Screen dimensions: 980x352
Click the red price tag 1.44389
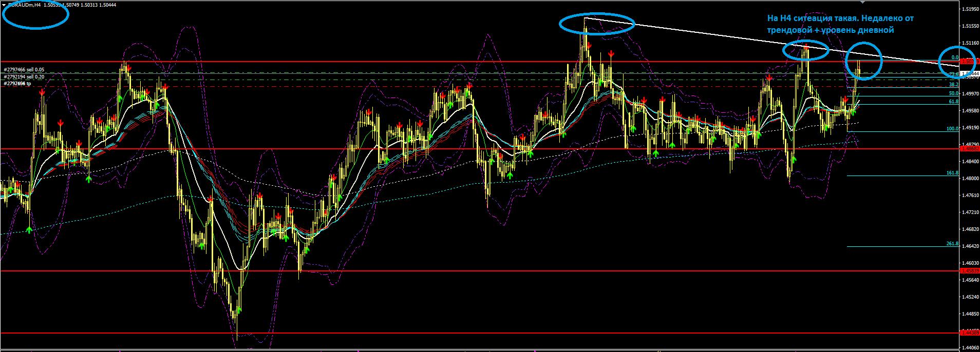[970, 333]
